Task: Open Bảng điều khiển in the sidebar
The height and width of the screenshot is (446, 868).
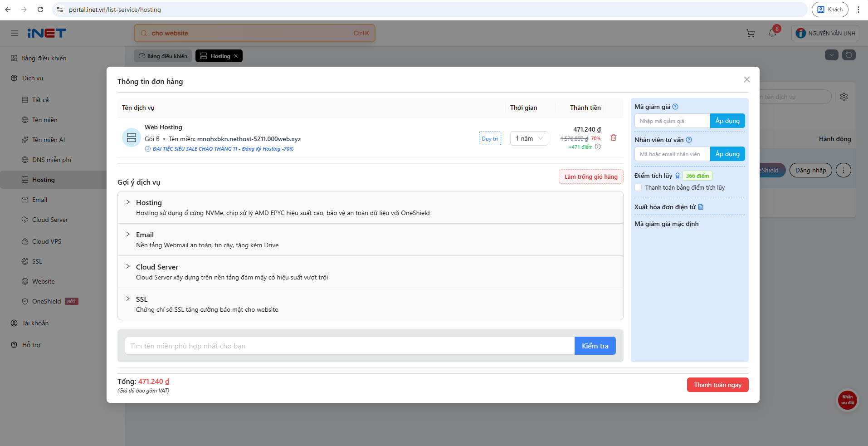Action: click(44, 58)
